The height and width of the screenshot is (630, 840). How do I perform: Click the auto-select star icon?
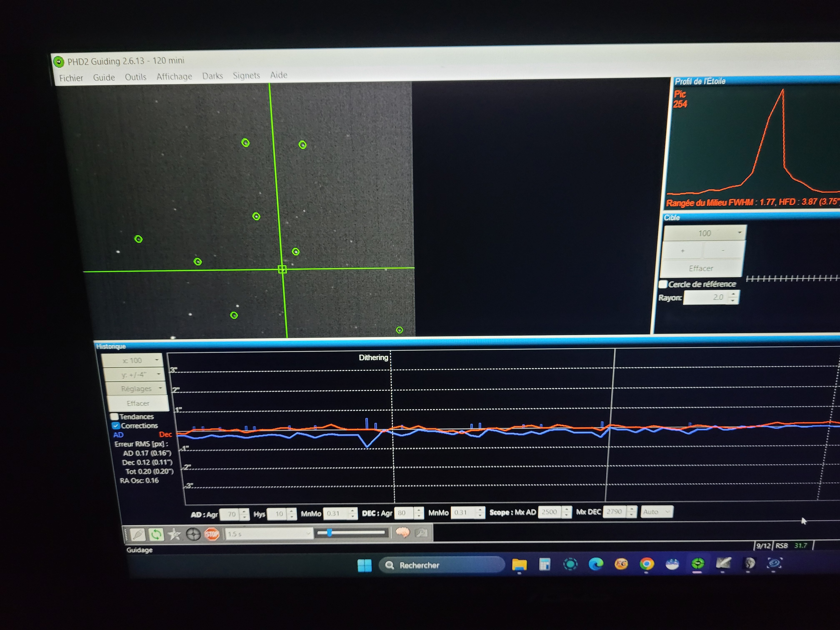[175, 535]
